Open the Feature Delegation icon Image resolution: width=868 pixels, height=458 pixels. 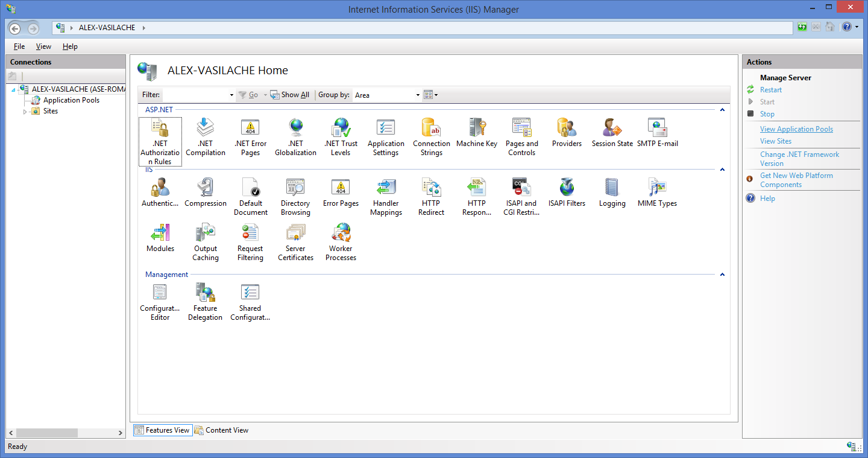(x=205, y=293)
